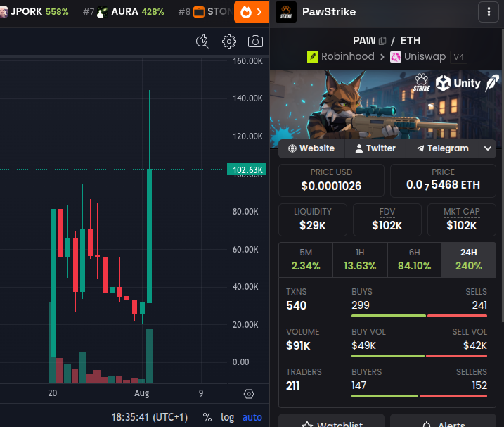Viewport: 504px width, 427px height.
Task: Take chart snapshot camera icon
Action: pos(255,42)
